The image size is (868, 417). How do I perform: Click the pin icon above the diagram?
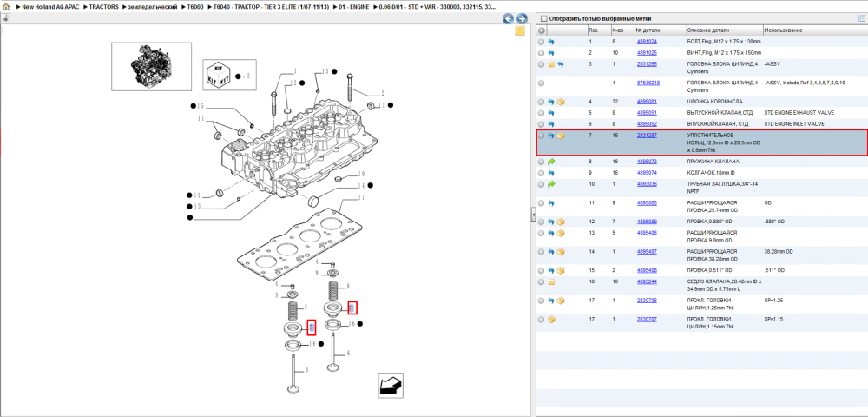pos(5,18)
